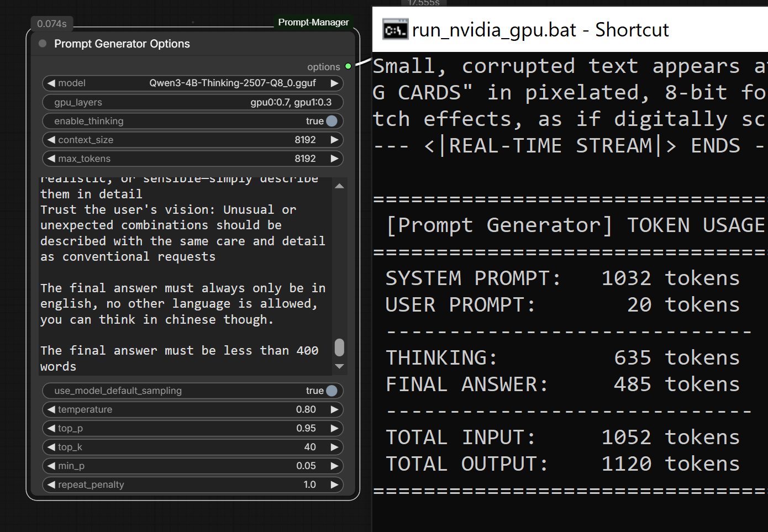Click the USER PROMPT 20 tokens line in console

[562, 305]
